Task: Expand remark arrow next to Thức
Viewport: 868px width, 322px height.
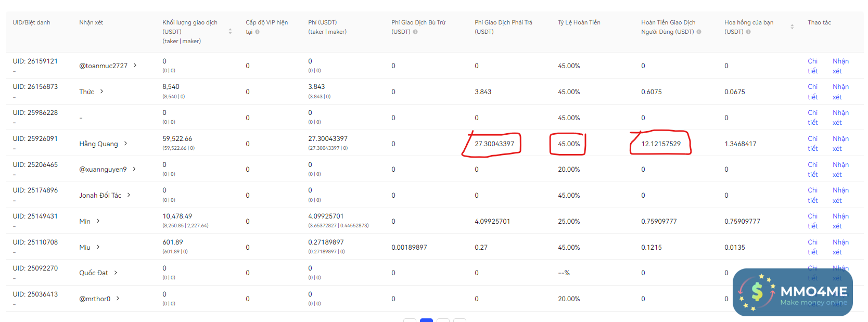Action: click(101, 92)
